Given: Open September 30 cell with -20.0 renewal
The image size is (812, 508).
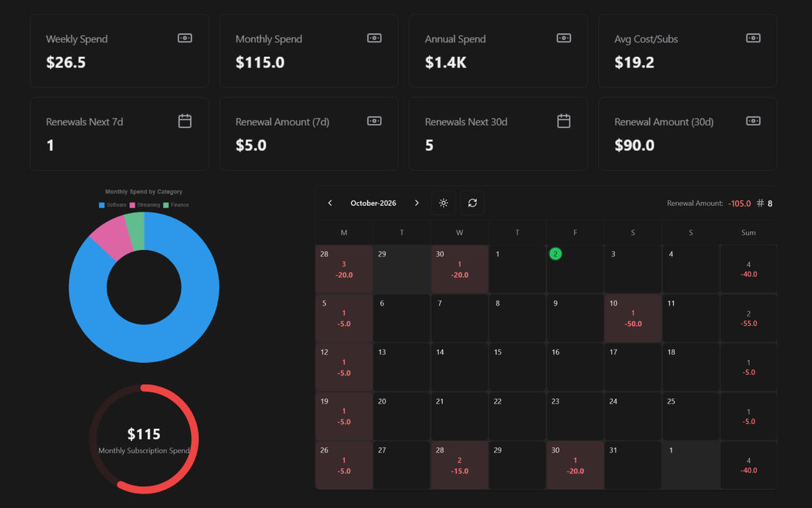Looking at the screenshot, I should 459,269.
